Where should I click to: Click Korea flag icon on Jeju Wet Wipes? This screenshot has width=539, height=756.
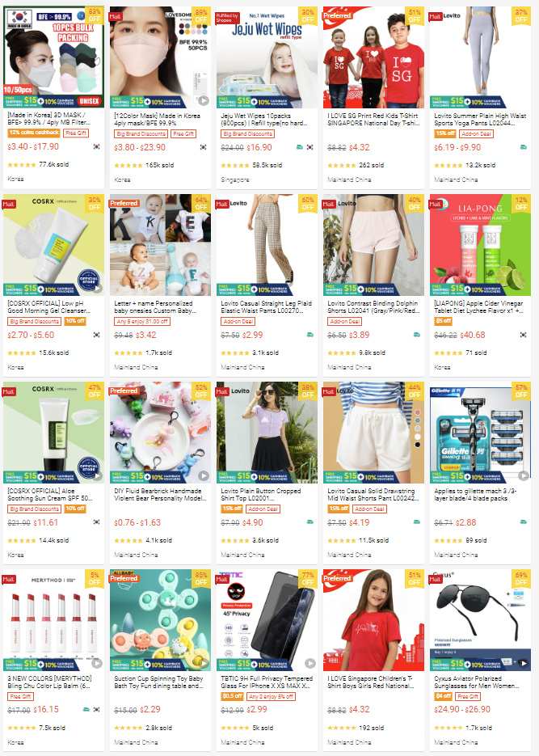pyautogui.click(x=310, y=147)
